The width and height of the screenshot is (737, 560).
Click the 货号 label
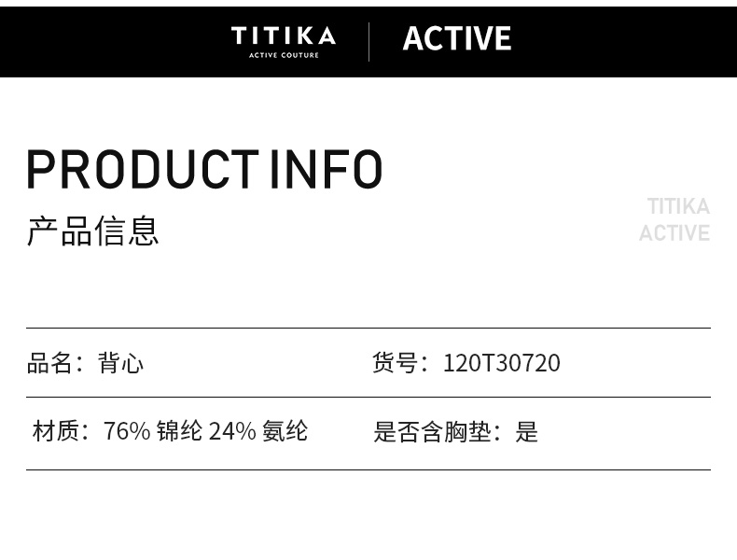pyautogui.click(x=395, y=363)
